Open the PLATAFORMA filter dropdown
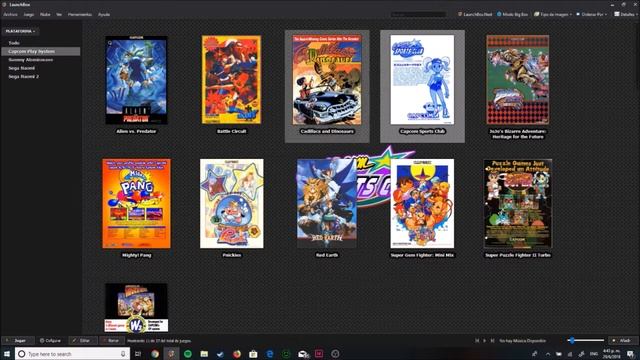The height and width of the screenshot is (360, 640). pos(20,31)
